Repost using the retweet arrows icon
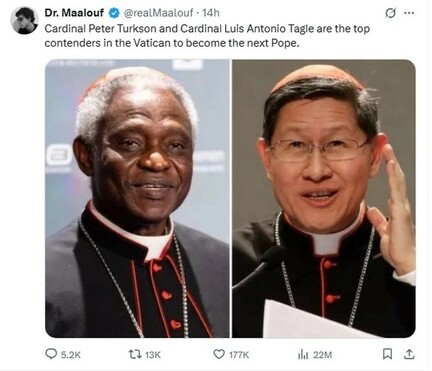The height and width of the screenshot is (371, 432). (x=135, y=354)
